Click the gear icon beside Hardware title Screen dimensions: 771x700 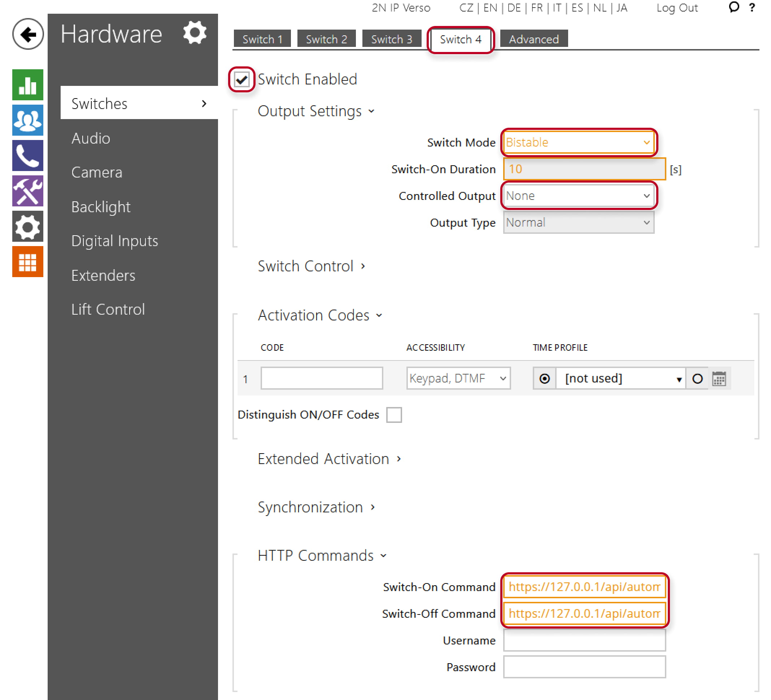click(x=195, y=33)
